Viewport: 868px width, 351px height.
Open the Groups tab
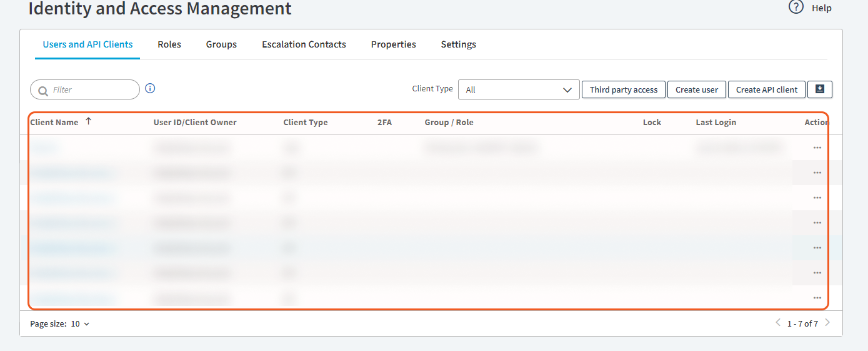coord(221,44)
